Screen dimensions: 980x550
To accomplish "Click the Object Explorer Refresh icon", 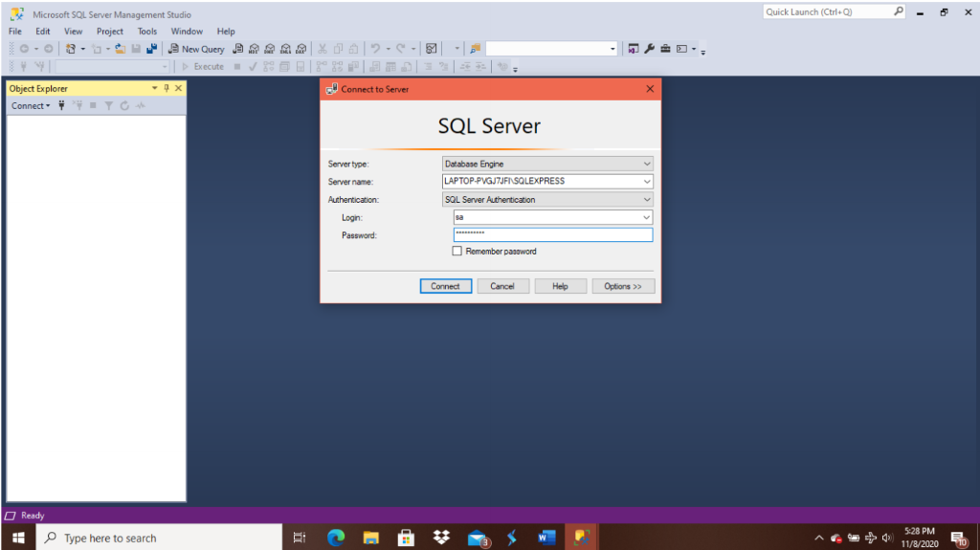I will (124, 105).
